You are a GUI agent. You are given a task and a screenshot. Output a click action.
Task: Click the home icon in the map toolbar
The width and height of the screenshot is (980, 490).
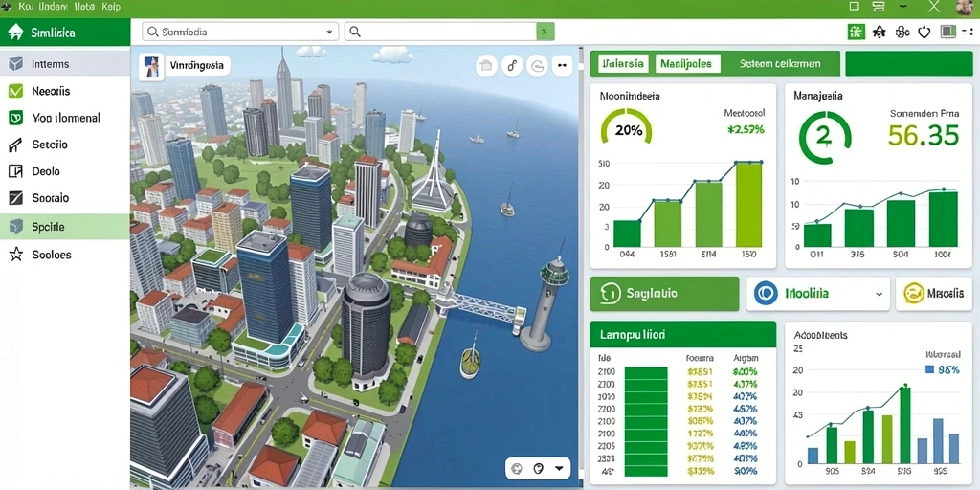coord(486,65)
